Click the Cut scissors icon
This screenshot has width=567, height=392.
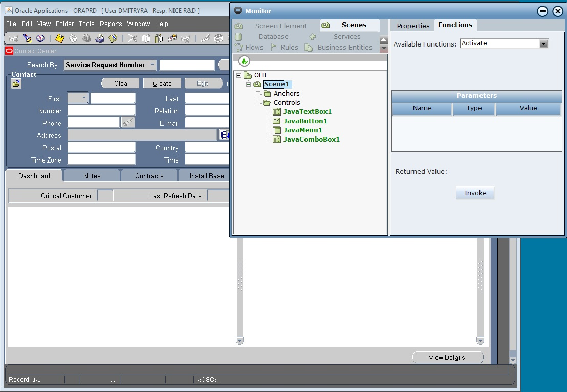click(x=133, y=38)
